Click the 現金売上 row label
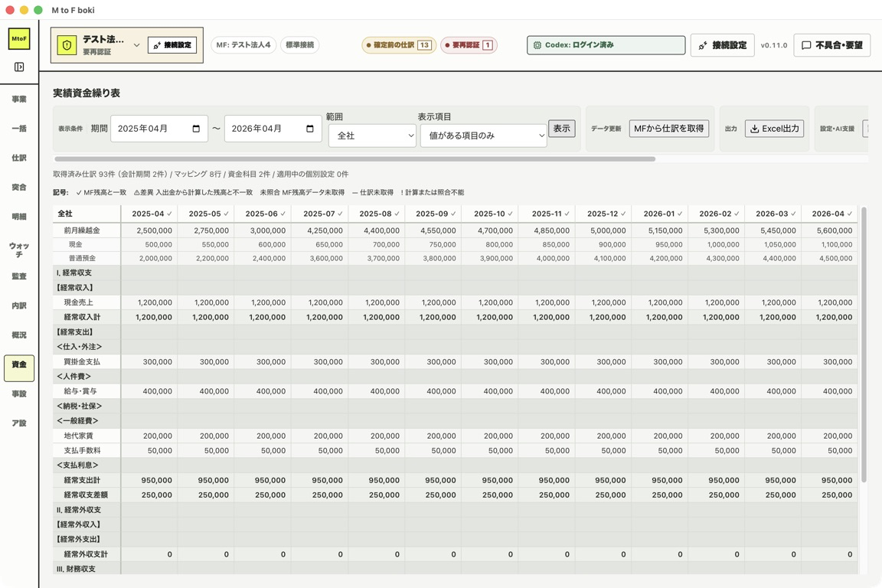Screen dimensions: 882x588 pos(78,302)
